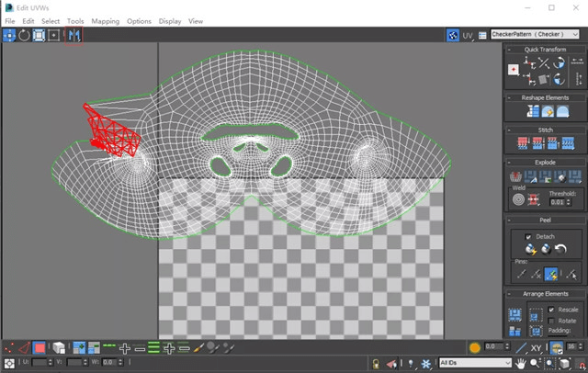Uncheck the Rescale checkbox
This screenshot has width=588, height=373.
coord(551,310)
